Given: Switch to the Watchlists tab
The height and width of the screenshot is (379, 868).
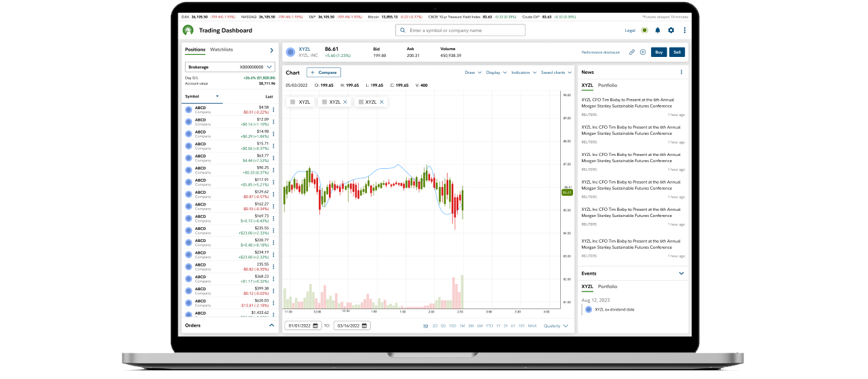Looking at the screenshot, I should pos(221,49).
